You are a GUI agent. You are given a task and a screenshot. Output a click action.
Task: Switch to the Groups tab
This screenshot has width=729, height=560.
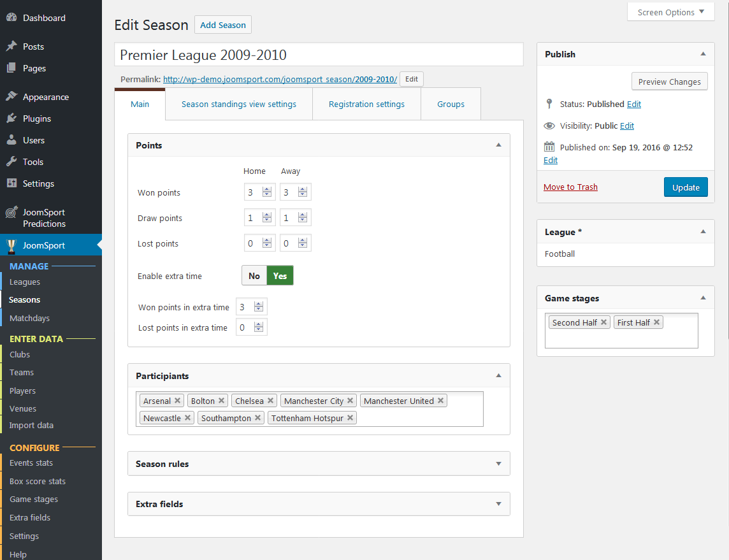pyautogui.click(x=451, y=104)
